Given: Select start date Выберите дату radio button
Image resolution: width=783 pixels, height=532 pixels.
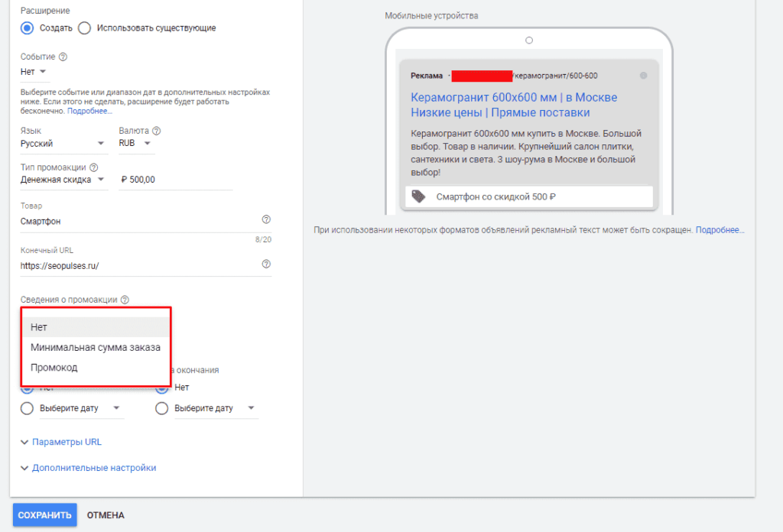Looking at the screenshot, I should [27, 409].
